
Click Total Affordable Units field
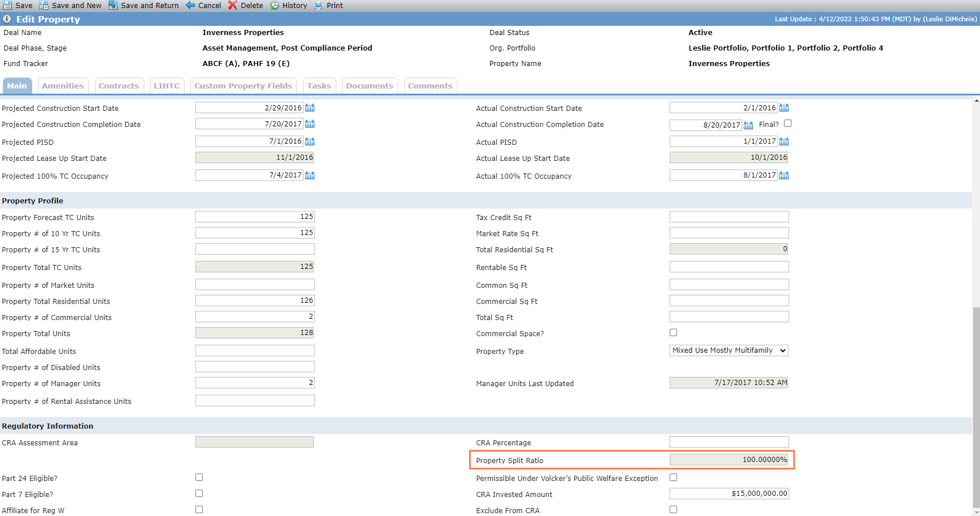[255, 351]
